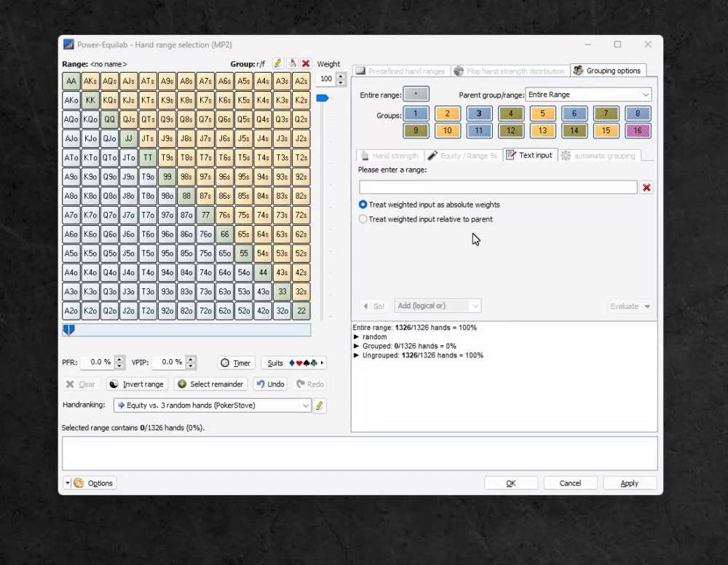728x565 pixels.
Task: Open the Add (logical or) dropdown
Action: pos(438,306)
